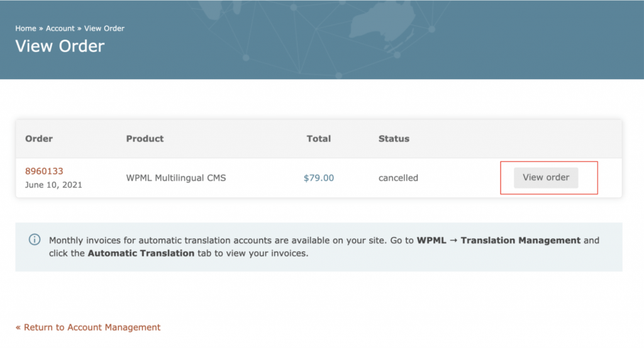Click the bold WPML → Translation Management text
This screenshot has height=348, width=644.
click(499, 240)
